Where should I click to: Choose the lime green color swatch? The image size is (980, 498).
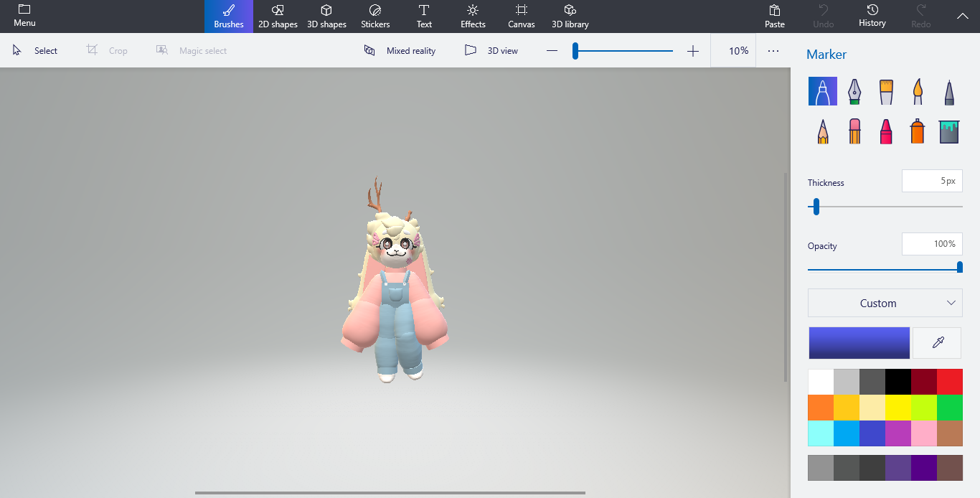pos(924,408)
